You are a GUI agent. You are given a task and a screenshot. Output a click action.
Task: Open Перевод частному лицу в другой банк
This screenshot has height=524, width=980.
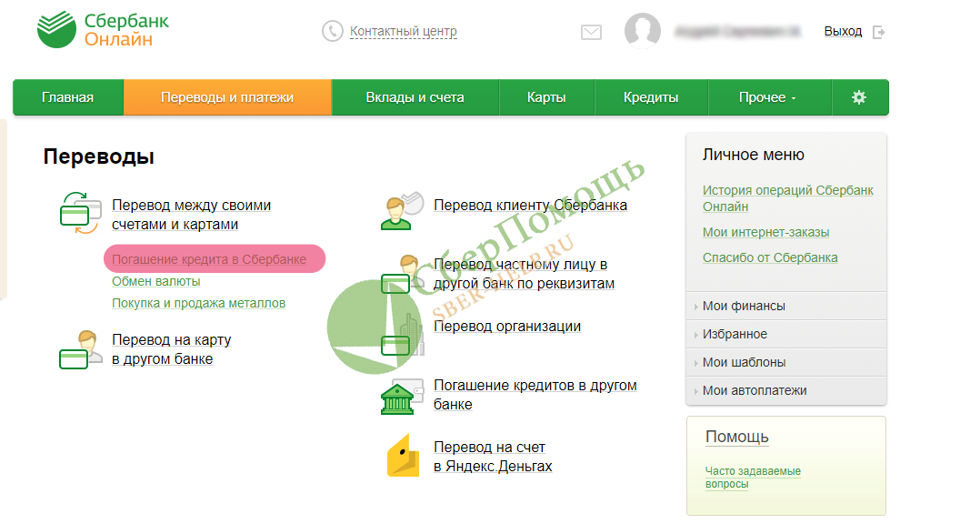coord(524,274)
